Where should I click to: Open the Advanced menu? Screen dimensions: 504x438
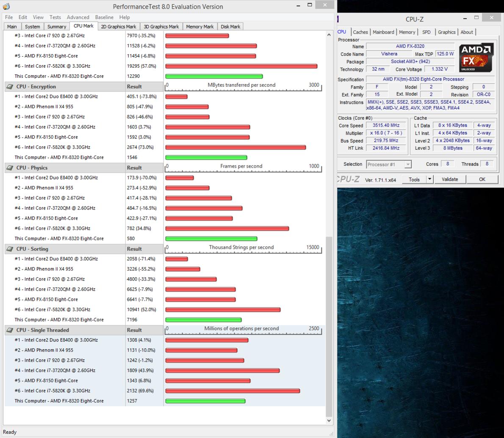78,17
